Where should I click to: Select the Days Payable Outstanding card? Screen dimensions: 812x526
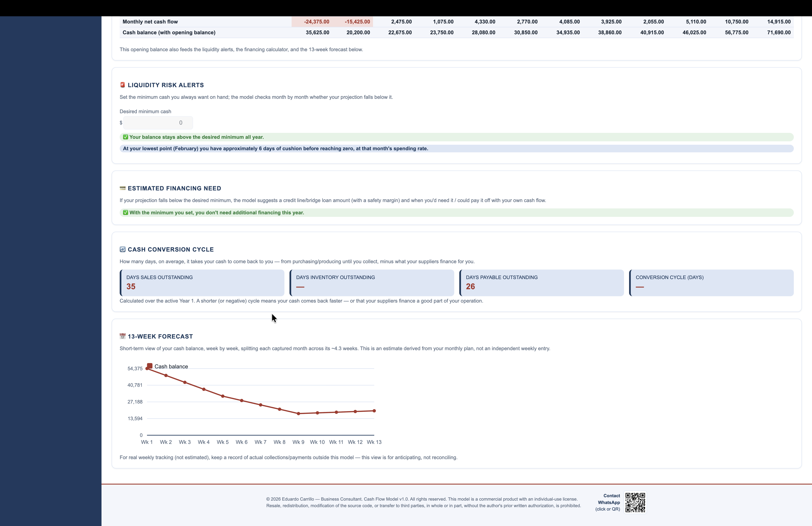[542, 283]
